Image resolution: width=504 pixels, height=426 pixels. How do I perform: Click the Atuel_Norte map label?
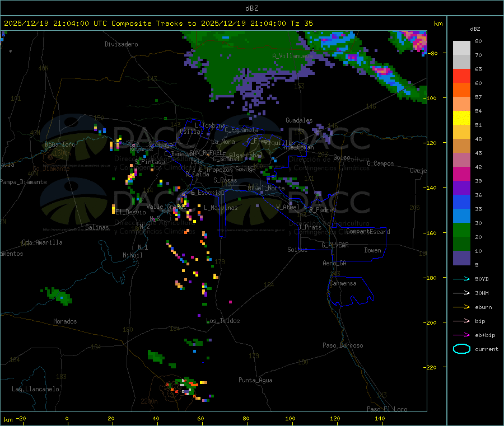pos(266,188)
